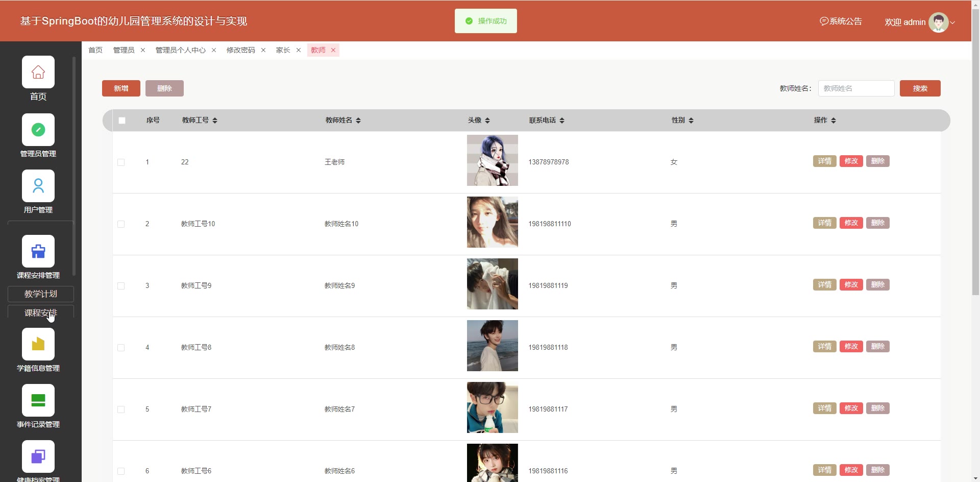Check the row for 教师姓名10
The height and width of the screenshot is (482, 980).
[121, 224]
